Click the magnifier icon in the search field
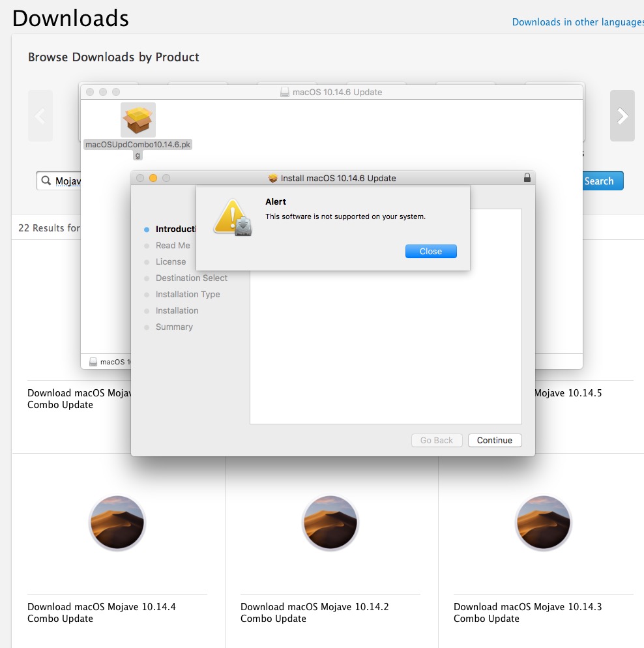The width and height of the screenshot is (644, 648). click(x=46, y=181)
